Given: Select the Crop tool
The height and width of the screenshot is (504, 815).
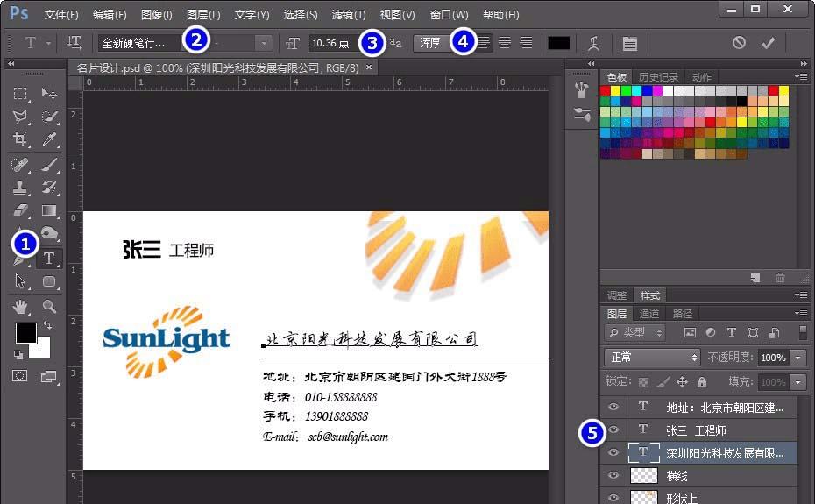Looking at the screenshot, I should click(20, 138).
